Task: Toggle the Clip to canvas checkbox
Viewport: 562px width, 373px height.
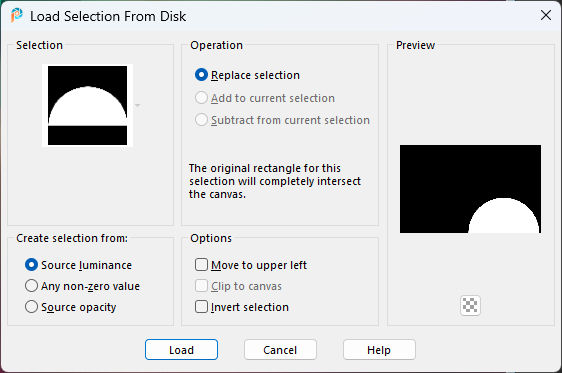Action: point(238,286)
